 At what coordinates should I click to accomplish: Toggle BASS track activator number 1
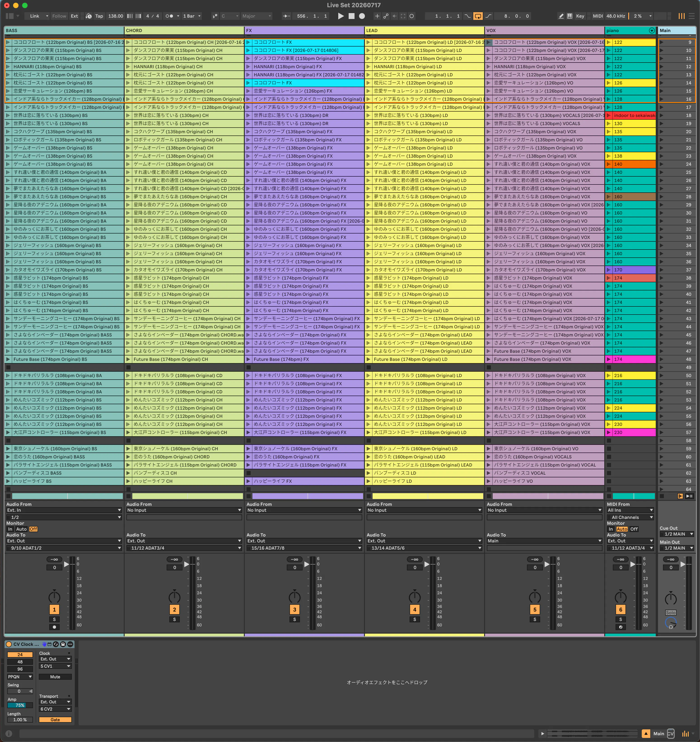(x=54, y=609)
